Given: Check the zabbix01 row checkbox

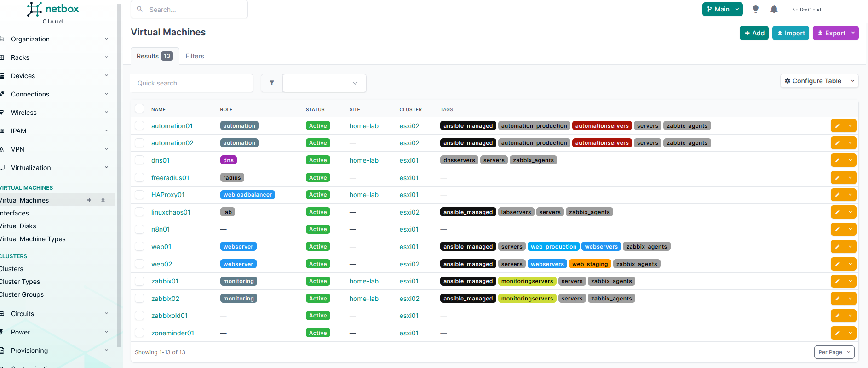Looking at the screenshot, I should 139,281.
